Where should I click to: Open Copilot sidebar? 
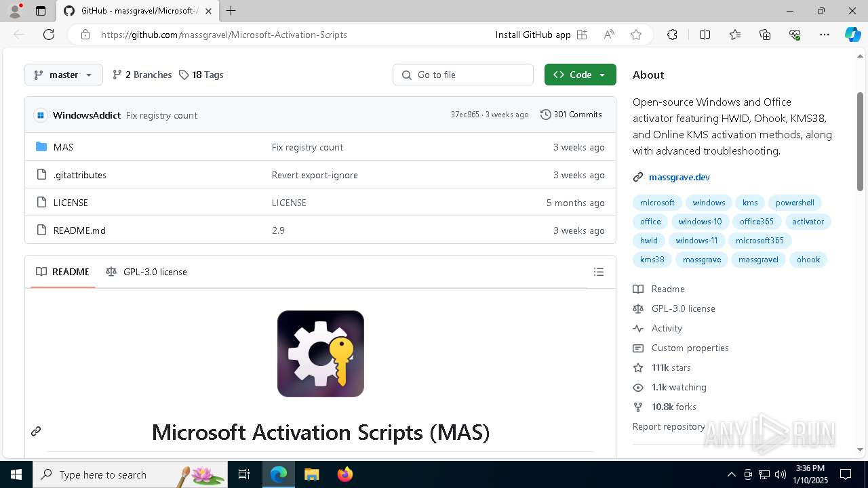click(852, 35)
